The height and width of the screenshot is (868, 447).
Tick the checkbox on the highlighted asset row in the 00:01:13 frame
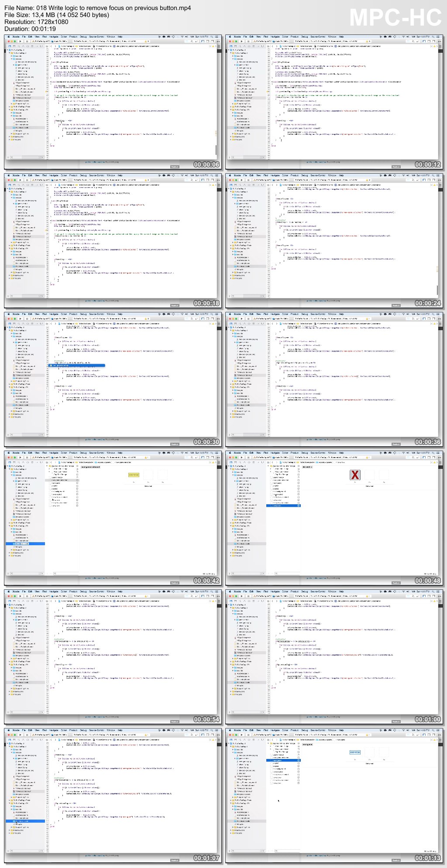pyautogui.click(x=299, y=760)
